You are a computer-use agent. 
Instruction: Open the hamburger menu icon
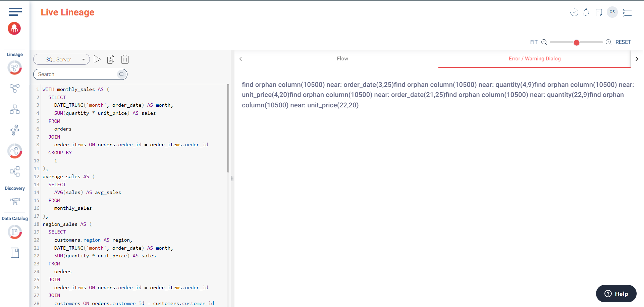click(x=15, y=12)
